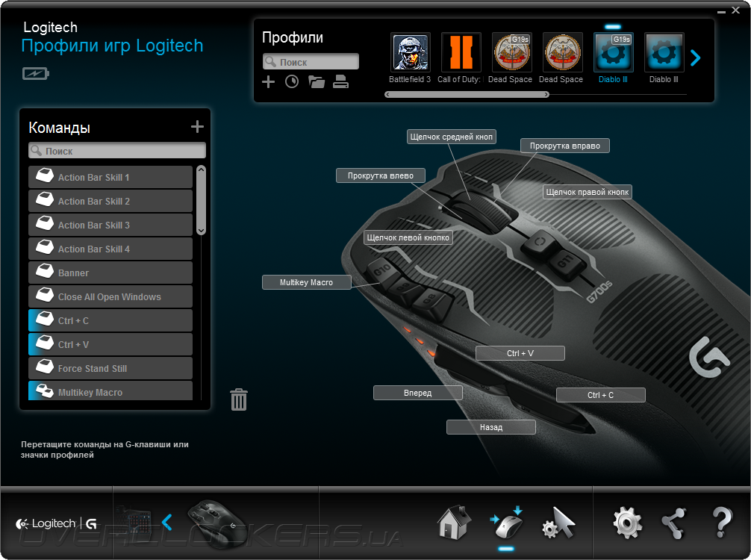The height and width of the screenshot is (560, 751).
Task: Click the 'Прокрутка вправо' assignment label
Action: click(564, 146)
